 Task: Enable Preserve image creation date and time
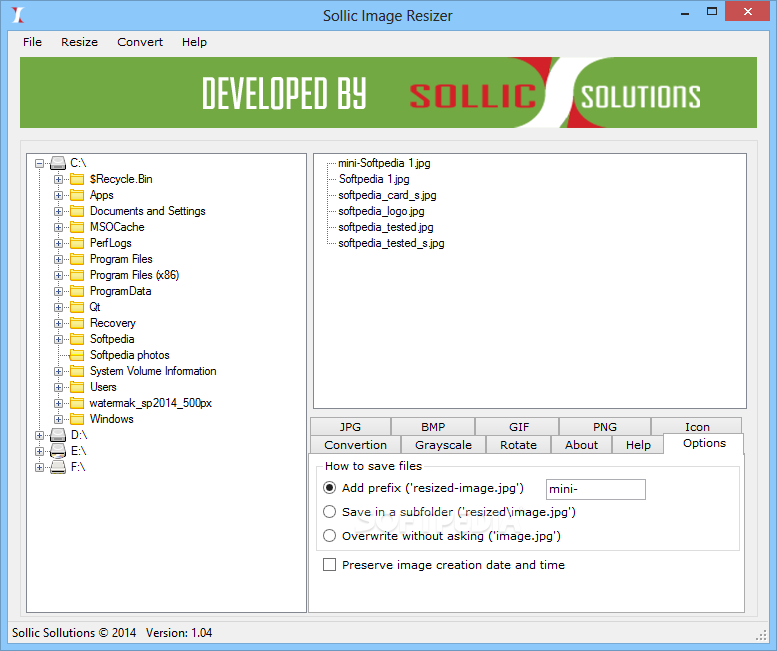click(x=330, y=565)
